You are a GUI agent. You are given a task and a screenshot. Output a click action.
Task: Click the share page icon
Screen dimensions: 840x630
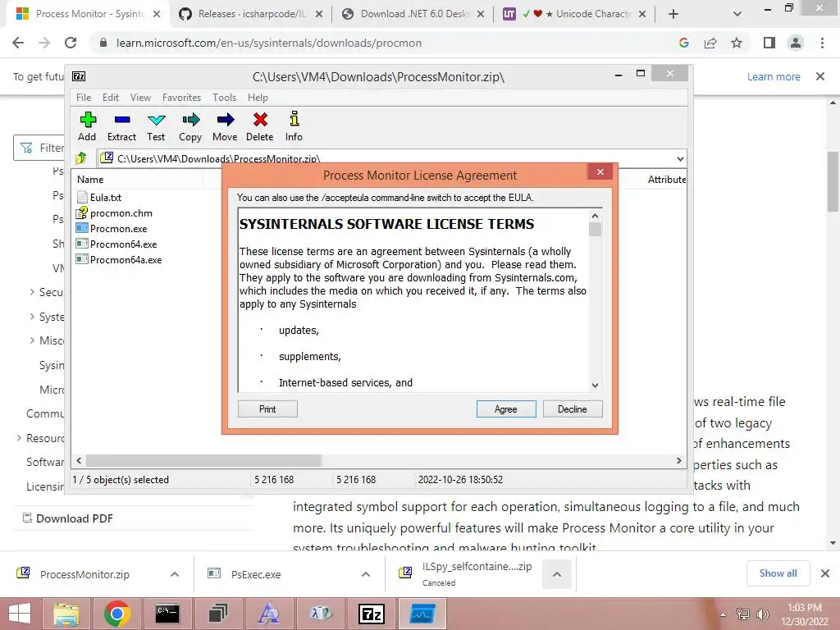tap(710, 43)
